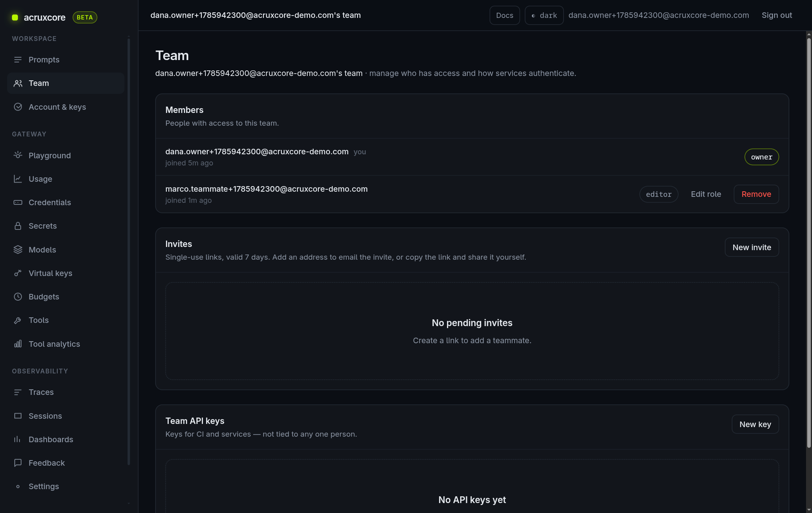Click the Traces icon

tap(18, 392)
